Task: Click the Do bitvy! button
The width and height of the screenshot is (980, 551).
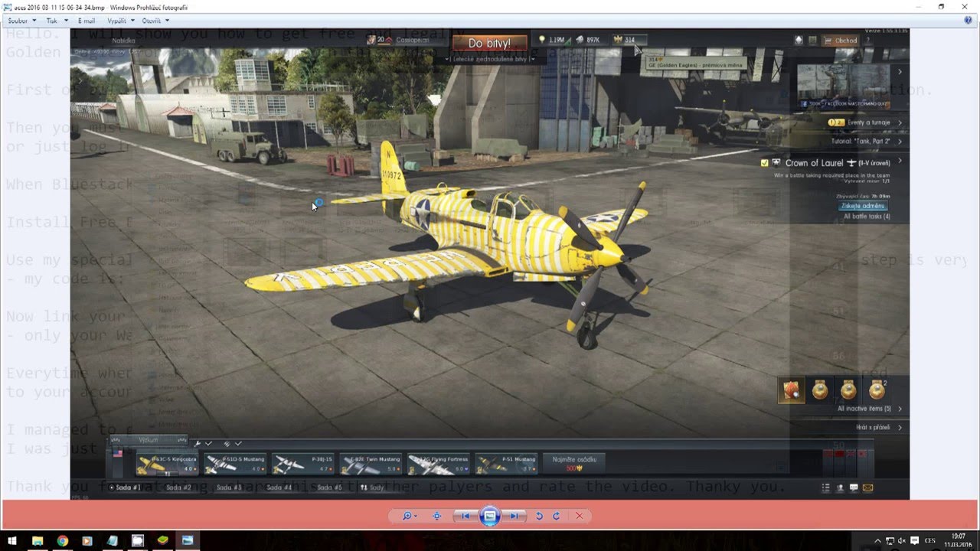Action: (x=489, y=44)
